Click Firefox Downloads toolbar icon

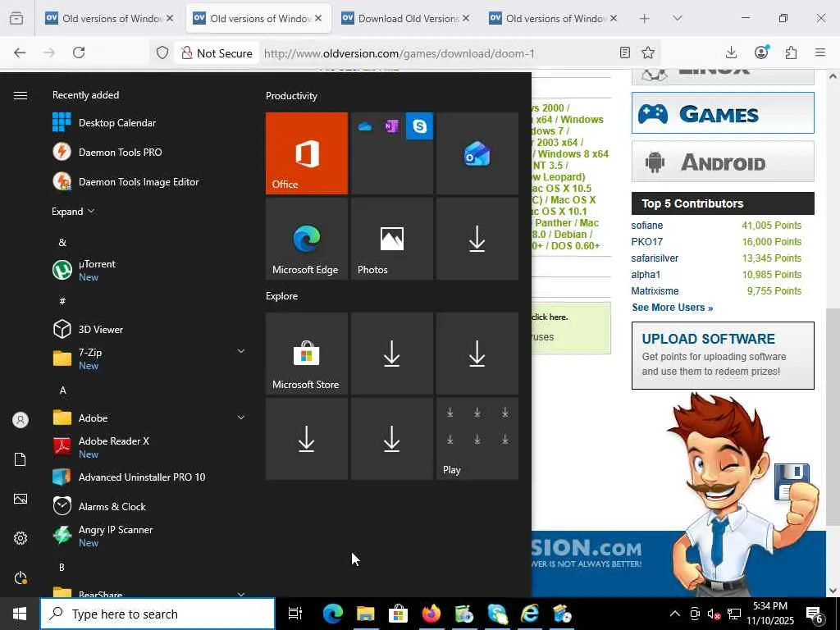click(731, 52)
